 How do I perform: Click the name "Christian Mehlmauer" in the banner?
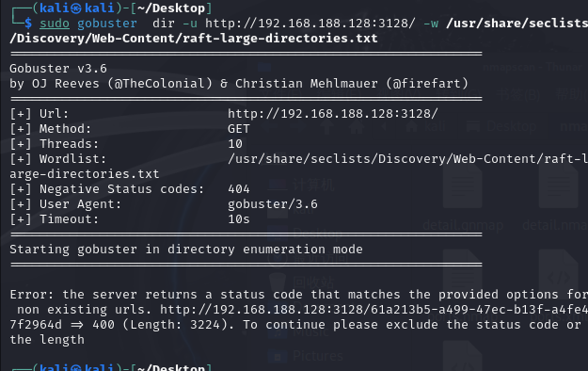(x=307, y=84)
